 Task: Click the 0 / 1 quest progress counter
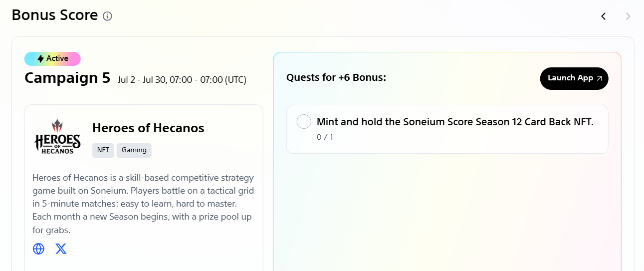(325, 137)
